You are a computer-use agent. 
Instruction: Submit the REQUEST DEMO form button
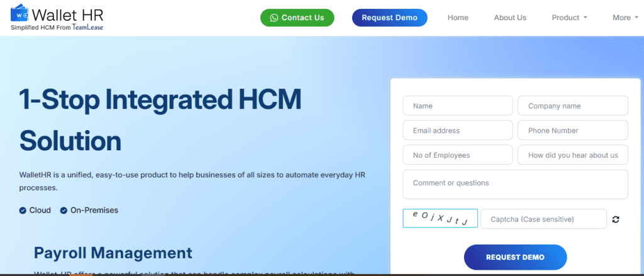tap(515, 257)
